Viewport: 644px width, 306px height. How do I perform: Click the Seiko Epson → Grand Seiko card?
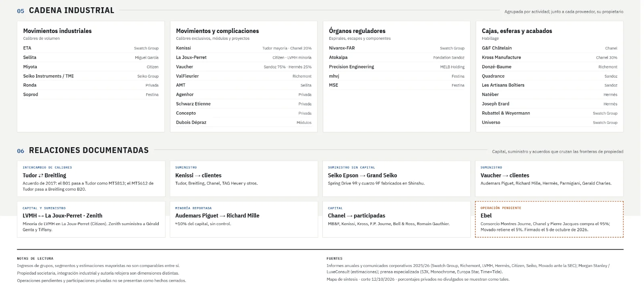[396, 179]
